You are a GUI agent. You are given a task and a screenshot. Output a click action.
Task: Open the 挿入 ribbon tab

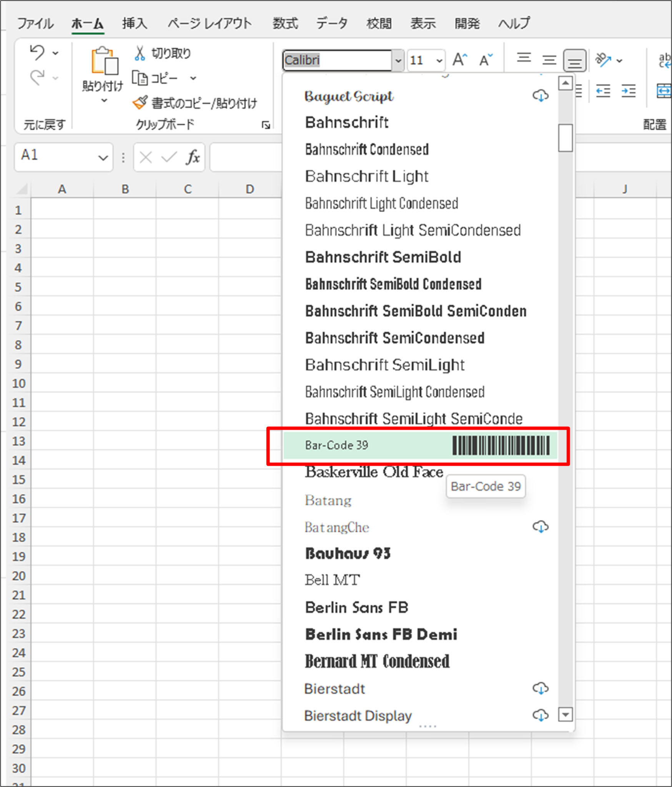click(135, 23)
